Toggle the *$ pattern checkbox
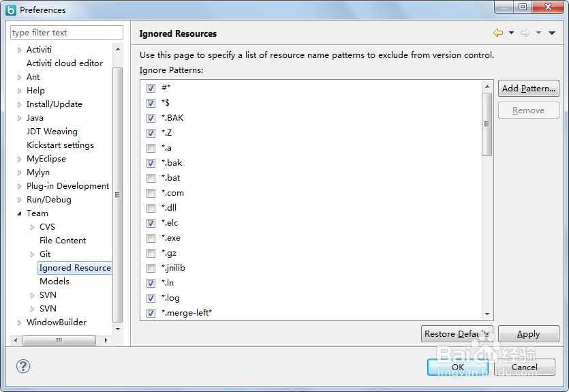The image size is (569, 392). point(151,103)
